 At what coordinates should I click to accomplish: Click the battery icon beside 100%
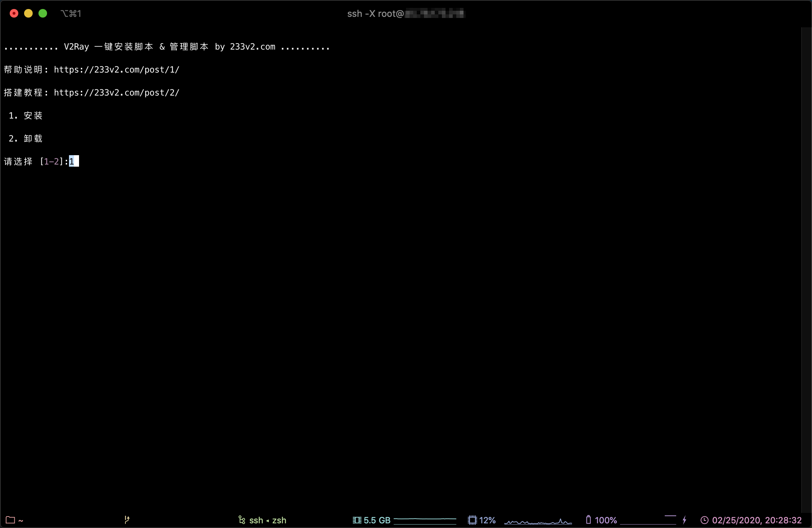[589, 520]
